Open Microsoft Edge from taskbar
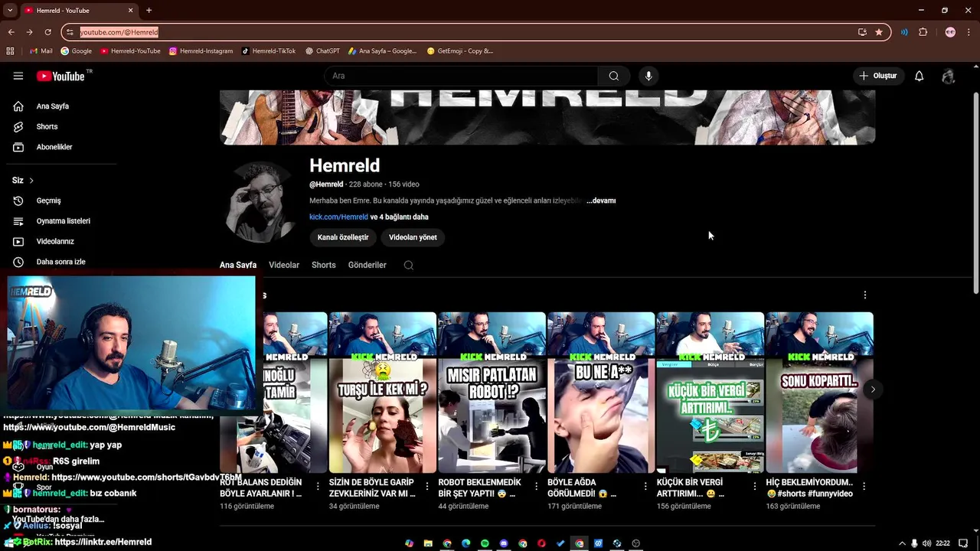Screen dimensions: 980x551 466,543
